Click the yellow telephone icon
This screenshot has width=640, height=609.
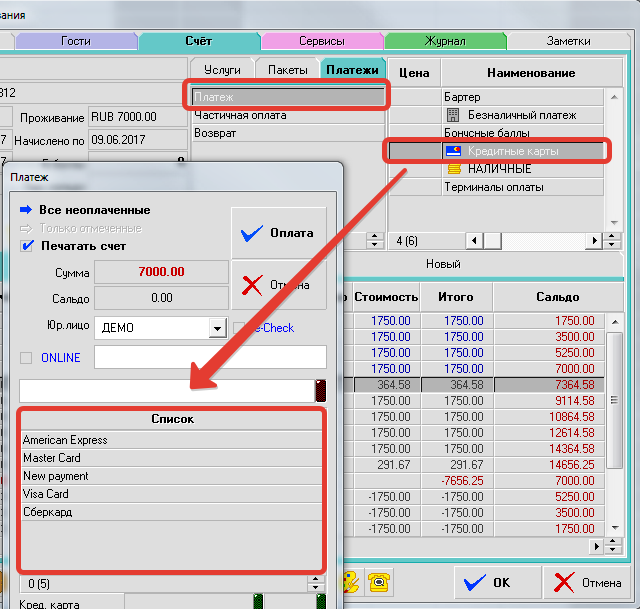[379, 581]
